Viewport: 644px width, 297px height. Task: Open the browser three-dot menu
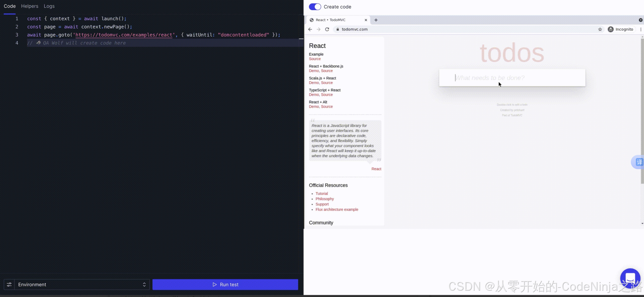point(641,29)
